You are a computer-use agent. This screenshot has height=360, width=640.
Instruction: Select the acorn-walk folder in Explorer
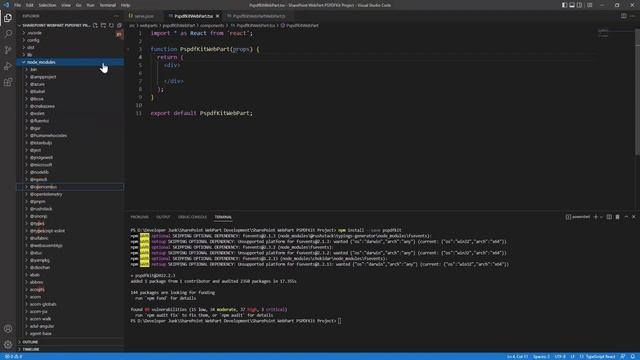point(70,319)
